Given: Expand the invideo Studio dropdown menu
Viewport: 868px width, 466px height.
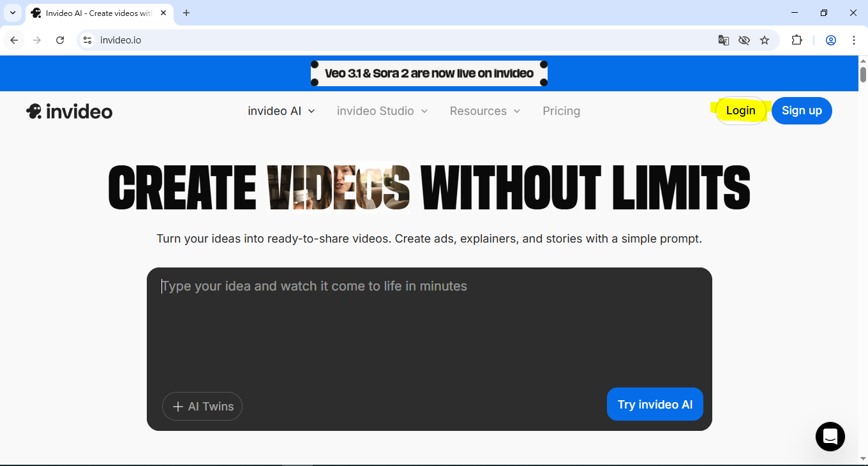Looking at the screenshot, I should (382, 111).
